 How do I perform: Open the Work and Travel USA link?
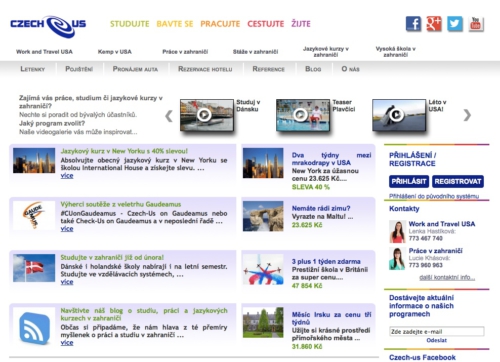pos(44,52)
